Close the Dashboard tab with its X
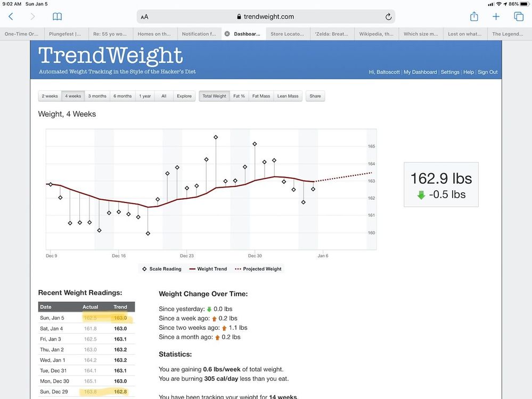This screenshot has width=532, height=399. [x=227, y=34]
